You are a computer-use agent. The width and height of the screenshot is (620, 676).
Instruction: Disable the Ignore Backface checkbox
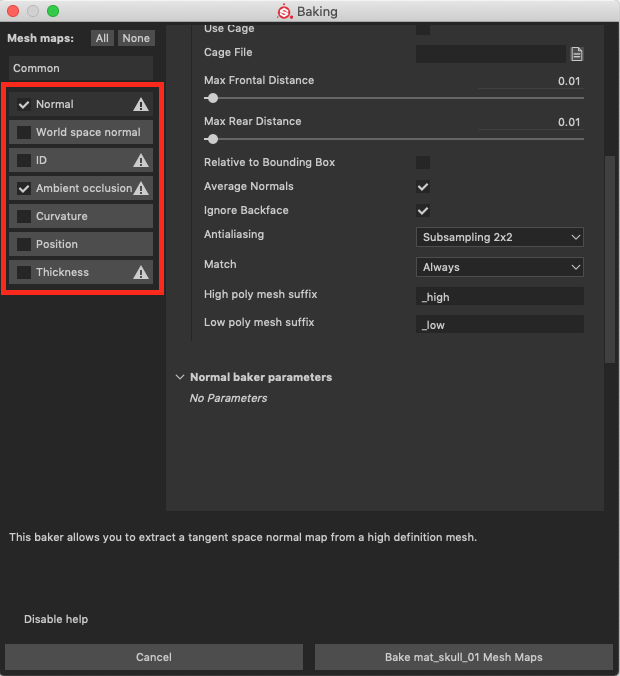[x=423, y=211]
